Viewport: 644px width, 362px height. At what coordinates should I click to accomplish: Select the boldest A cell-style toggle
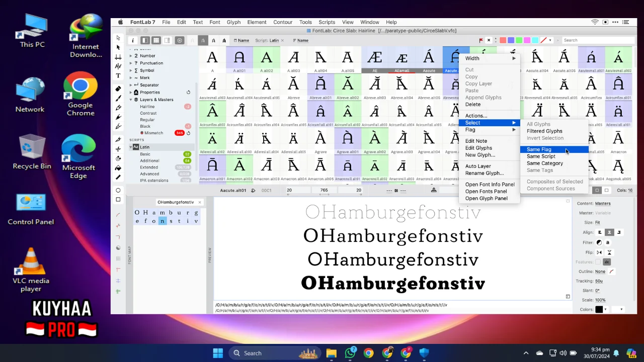pos(224,40)
